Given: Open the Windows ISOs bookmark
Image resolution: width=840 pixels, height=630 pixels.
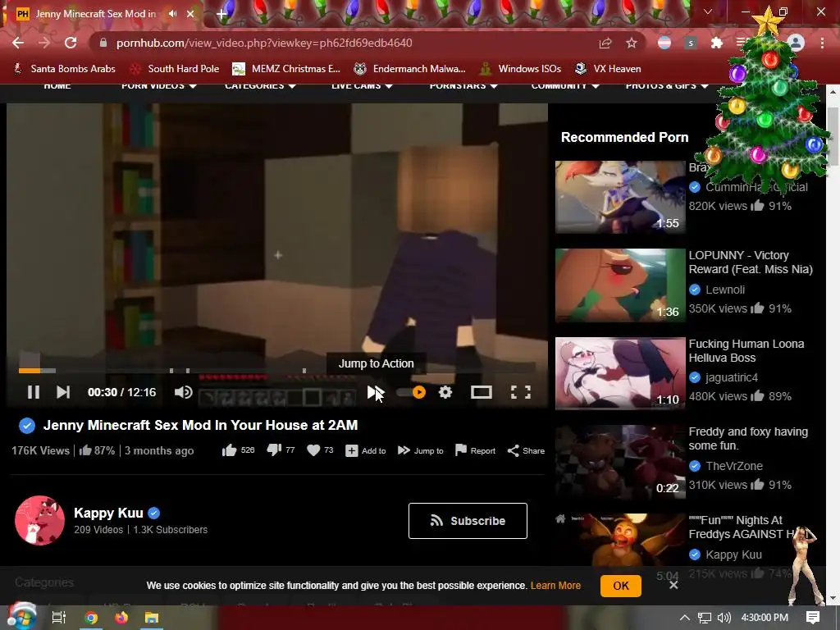Looking at the screenshot, I should 520,69.
